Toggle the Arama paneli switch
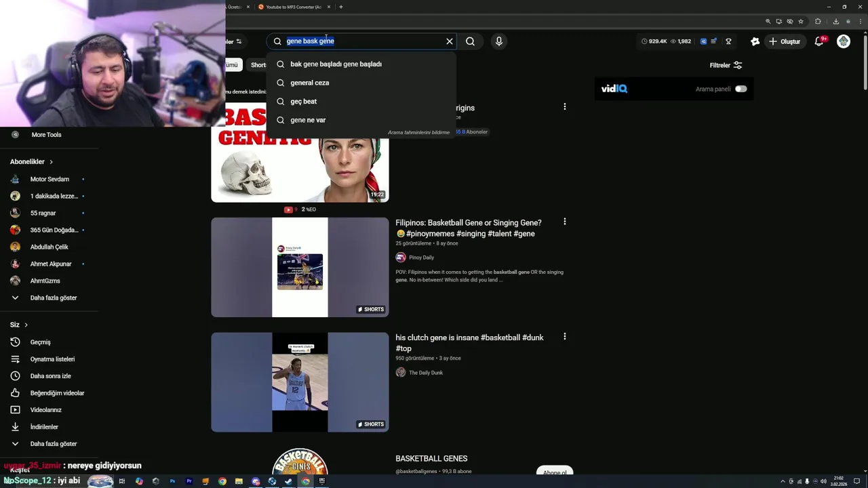Image resolution: width=868 pixels, height=488 pixels. click(x=741, y=89)
